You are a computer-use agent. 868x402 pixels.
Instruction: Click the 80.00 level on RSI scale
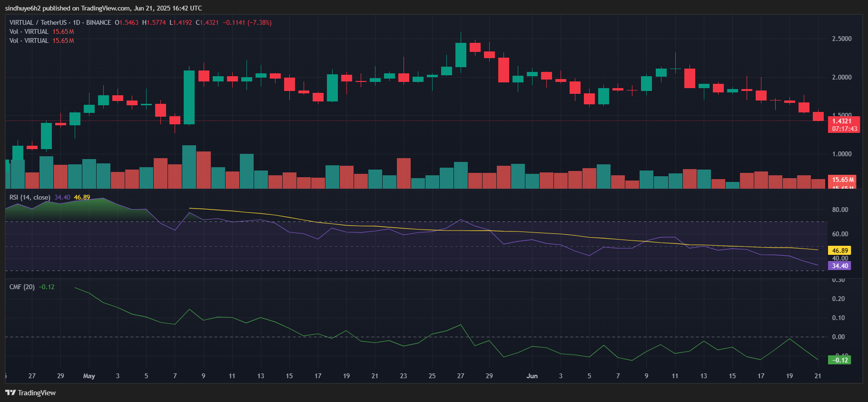(x=840, y=210)
